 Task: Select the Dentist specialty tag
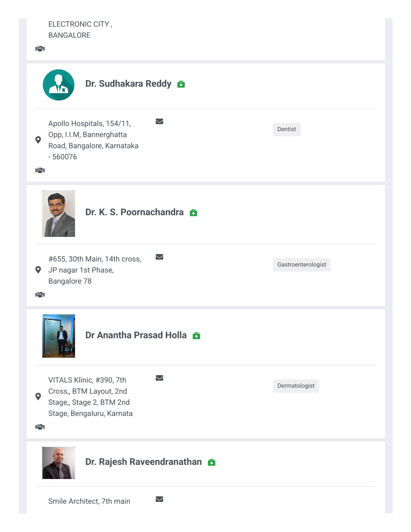coord(287,129)
